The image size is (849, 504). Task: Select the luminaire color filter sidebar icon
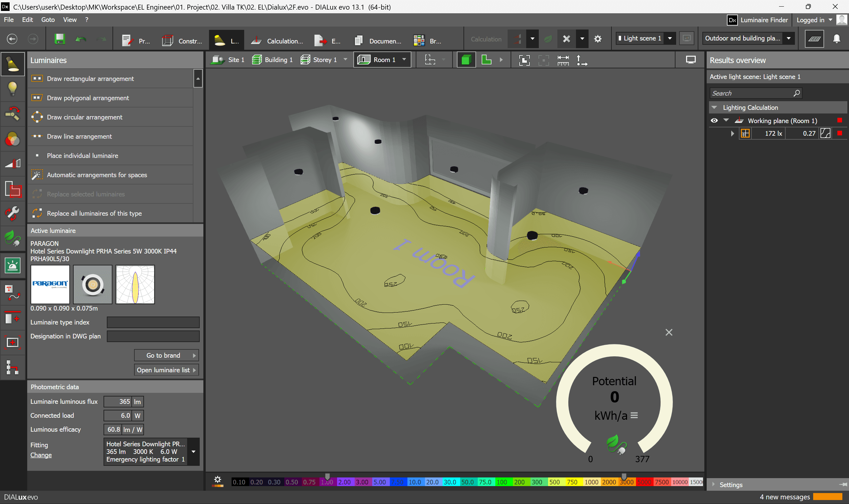13,139
